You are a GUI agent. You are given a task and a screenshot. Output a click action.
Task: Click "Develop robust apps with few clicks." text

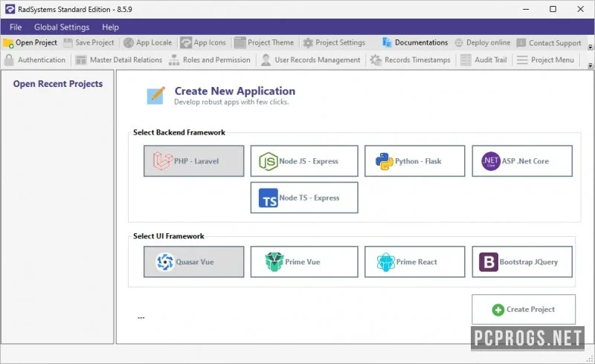(231, 102)
